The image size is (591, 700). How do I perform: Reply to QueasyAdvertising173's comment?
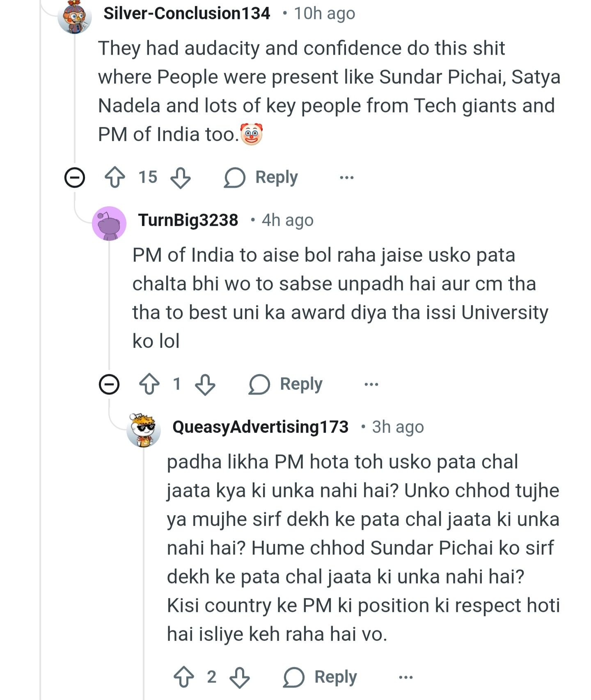[320, 677]
